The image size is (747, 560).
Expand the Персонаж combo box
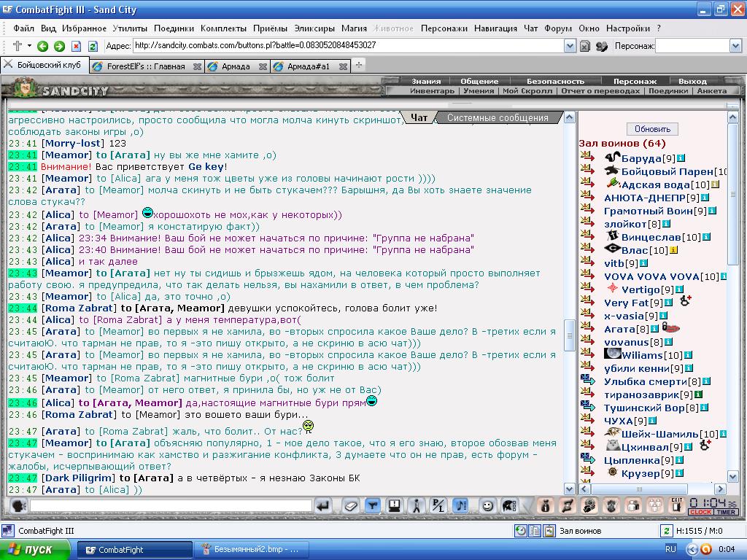pyautogui.click(x=735, y=46)
